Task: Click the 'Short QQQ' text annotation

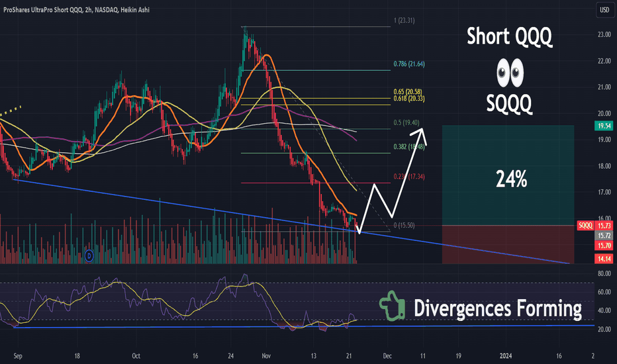Action: coord(510,36)
